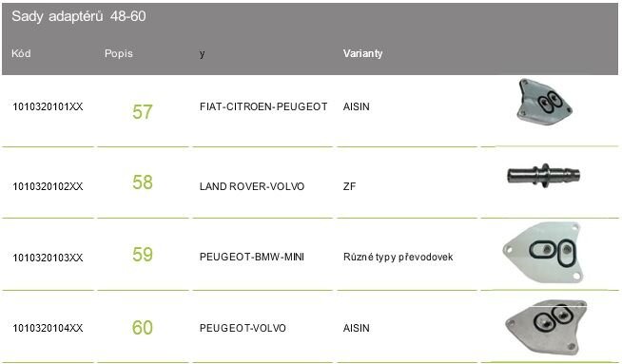Select the FIAT-CITROEN-PEUGEOT text
Viewport: 622px width, 364px height.
263,106
